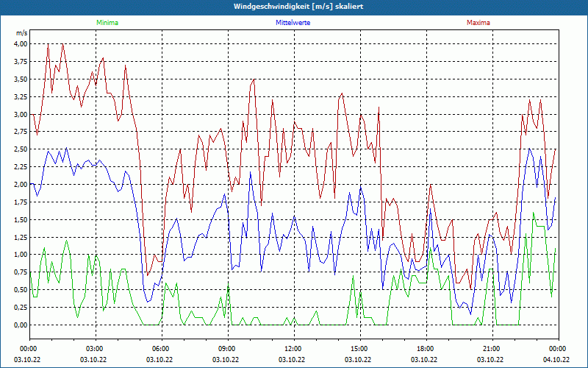Click the 1,00 y-axis value
This screenshot has width=588, height=368.
(21, 255)
